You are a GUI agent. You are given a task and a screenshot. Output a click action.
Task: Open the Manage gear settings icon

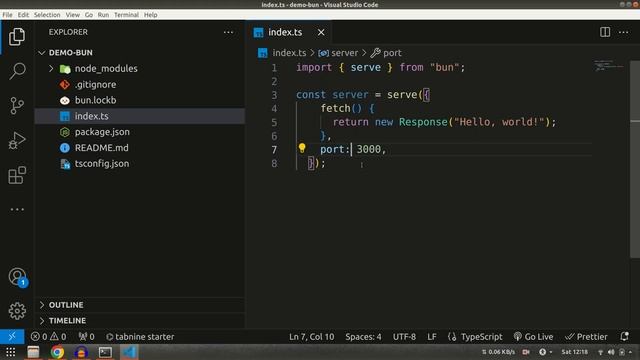(x=17, y=311)
